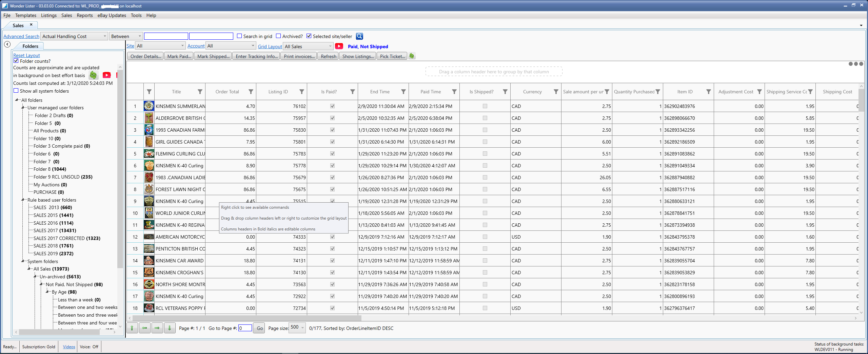Click the Print invoices... button
Viewport: 868px width, 354px height.
click(x=299, y=56)
